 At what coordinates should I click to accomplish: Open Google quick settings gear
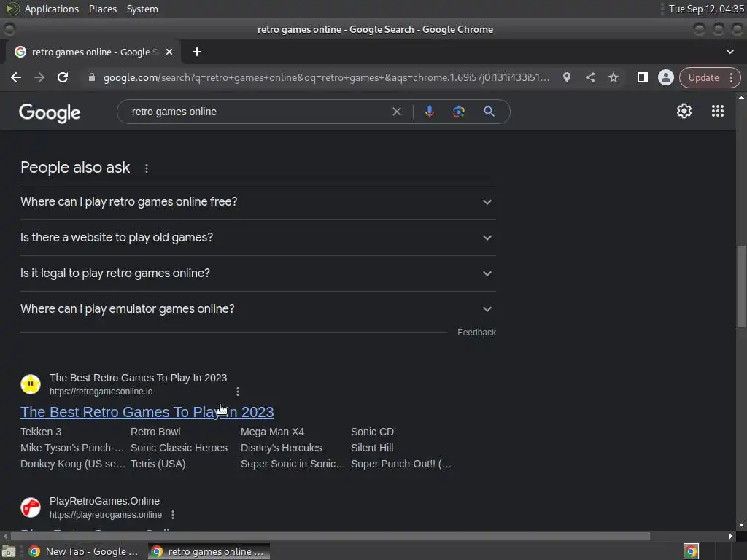684,111
